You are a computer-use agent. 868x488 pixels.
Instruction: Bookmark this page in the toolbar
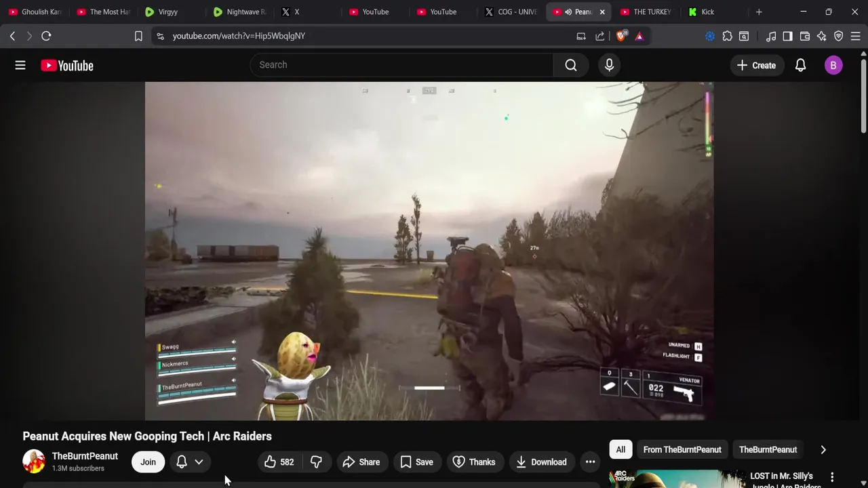click(138, 36)
